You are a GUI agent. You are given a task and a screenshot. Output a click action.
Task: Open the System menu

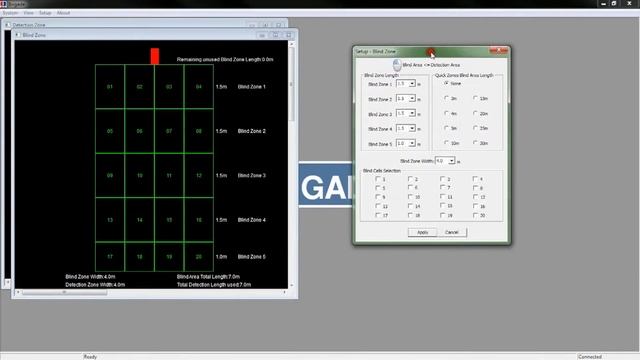[x=10, y=13]
